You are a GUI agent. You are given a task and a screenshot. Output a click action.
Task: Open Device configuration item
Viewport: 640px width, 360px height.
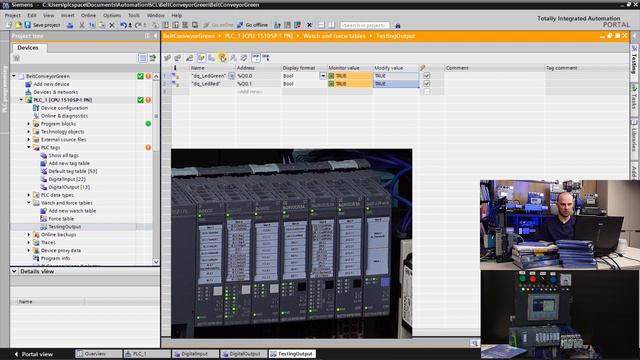pos(64,108)
